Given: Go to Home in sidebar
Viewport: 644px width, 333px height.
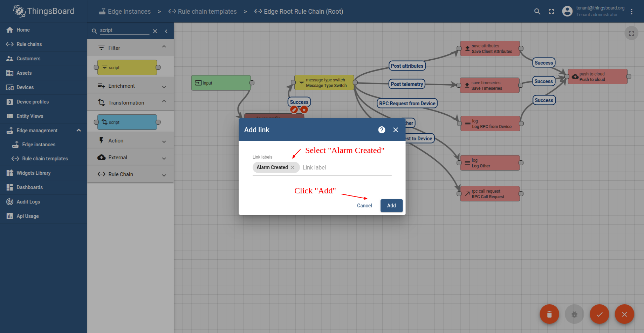Looking at the screenshot, I should pyautogui.click(x=43, y=30).
